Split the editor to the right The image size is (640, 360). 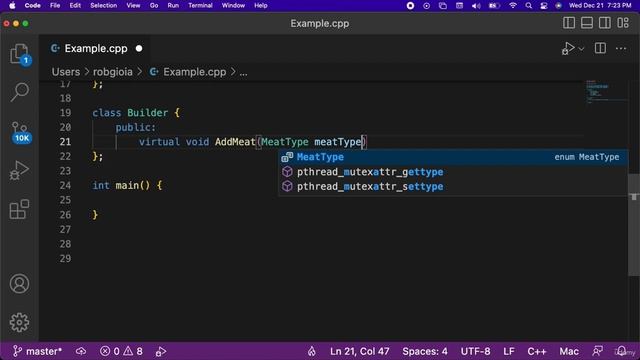tap(600, 48)
